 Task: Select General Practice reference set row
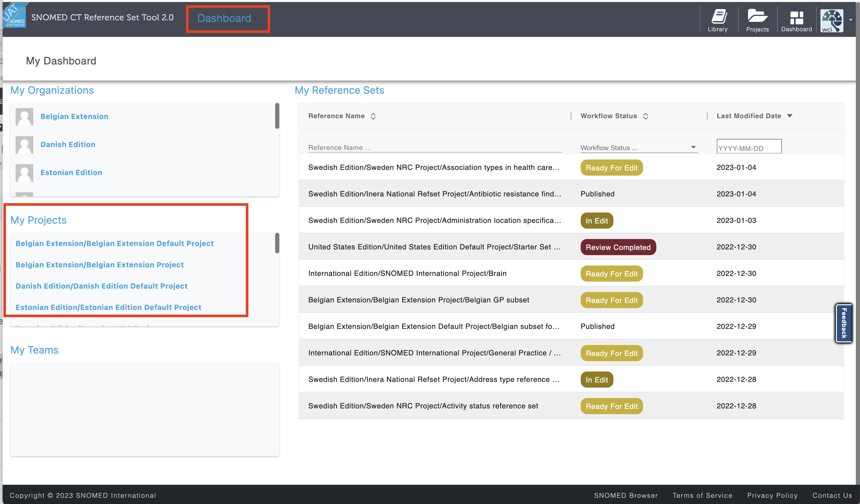point(571,353)
